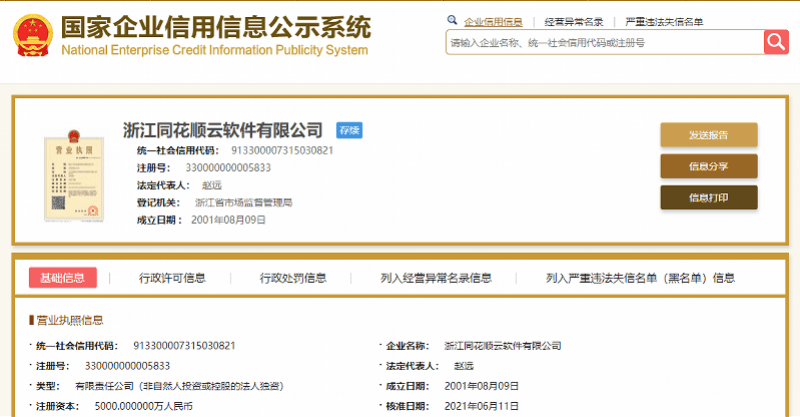Image resolution: width=800 pixels, height=417 pixels.
Task: Click the company title 浙江同花顺云软件有限公司
Action: [x=222, y=131]
